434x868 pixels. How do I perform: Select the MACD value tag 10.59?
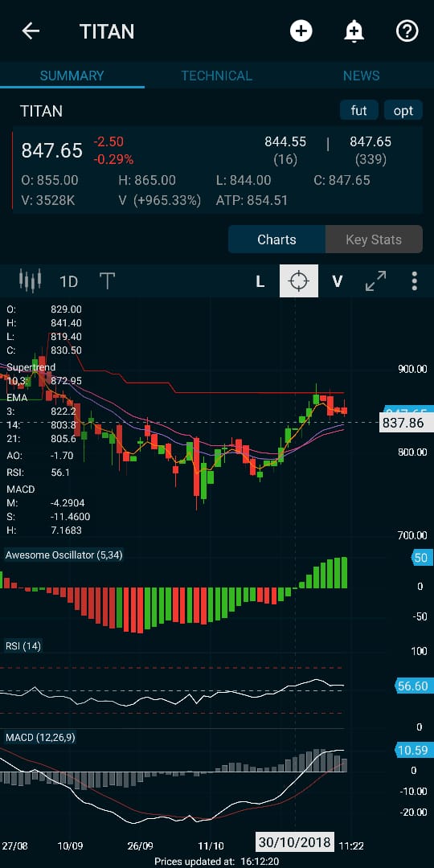tap(412, 751)
